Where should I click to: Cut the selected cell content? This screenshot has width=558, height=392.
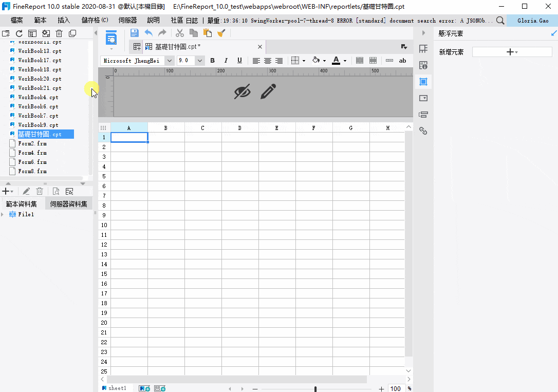[180, 33]
